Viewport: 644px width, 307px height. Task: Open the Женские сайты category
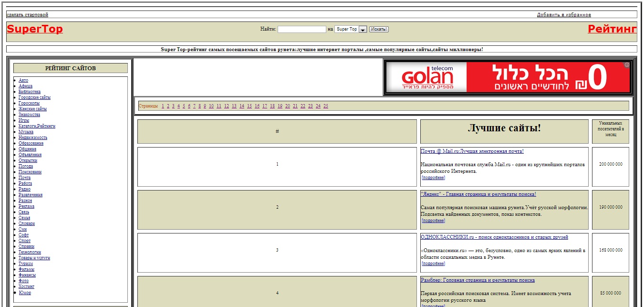pos(33,109)
